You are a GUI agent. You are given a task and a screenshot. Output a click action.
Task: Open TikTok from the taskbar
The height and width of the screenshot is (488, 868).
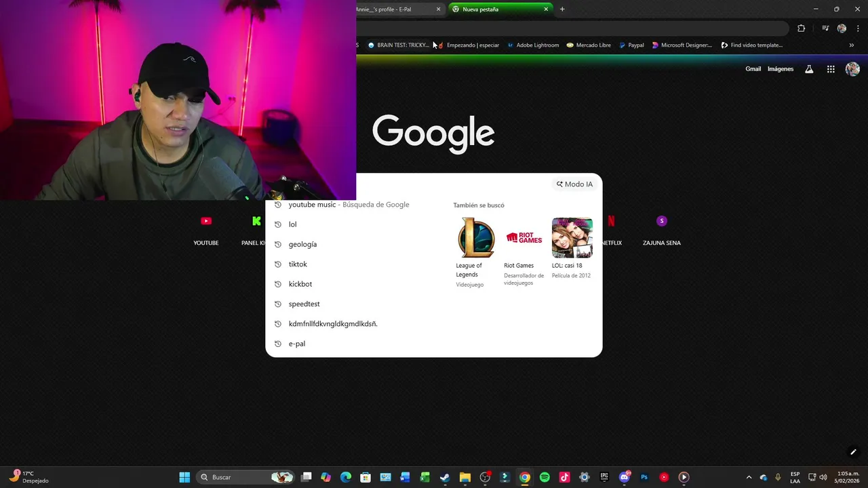click(564, 477)
